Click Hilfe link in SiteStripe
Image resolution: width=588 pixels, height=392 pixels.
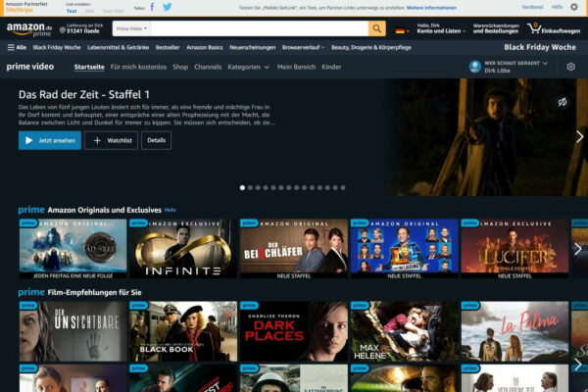pyautogui.click(x=558, y=7)
